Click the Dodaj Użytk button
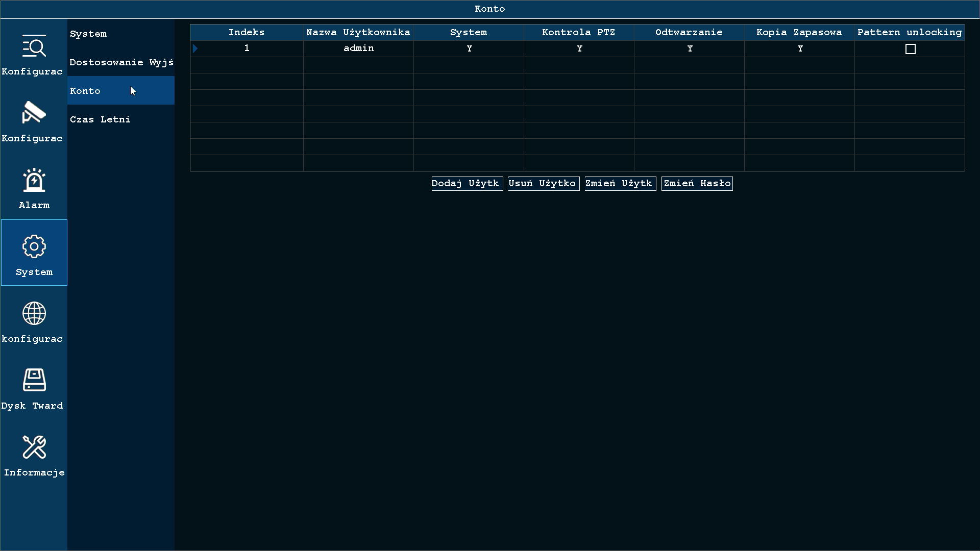980x551 pixels. (x=467, y=184)
